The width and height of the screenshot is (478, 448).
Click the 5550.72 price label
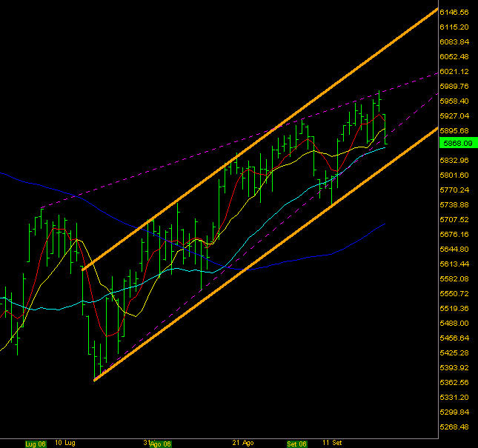click(454, 293)
